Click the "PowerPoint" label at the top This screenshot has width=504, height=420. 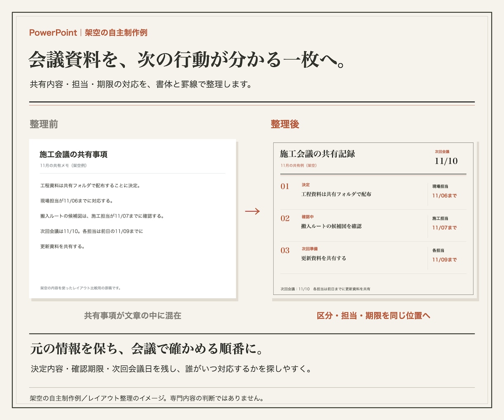click(53, 33)
